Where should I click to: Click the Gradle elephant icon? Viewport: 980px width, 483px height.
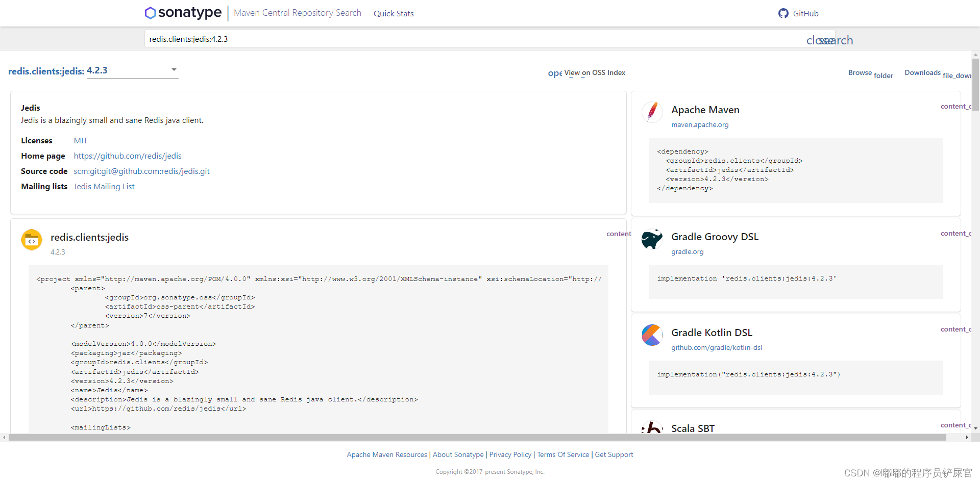pos(652,239)
